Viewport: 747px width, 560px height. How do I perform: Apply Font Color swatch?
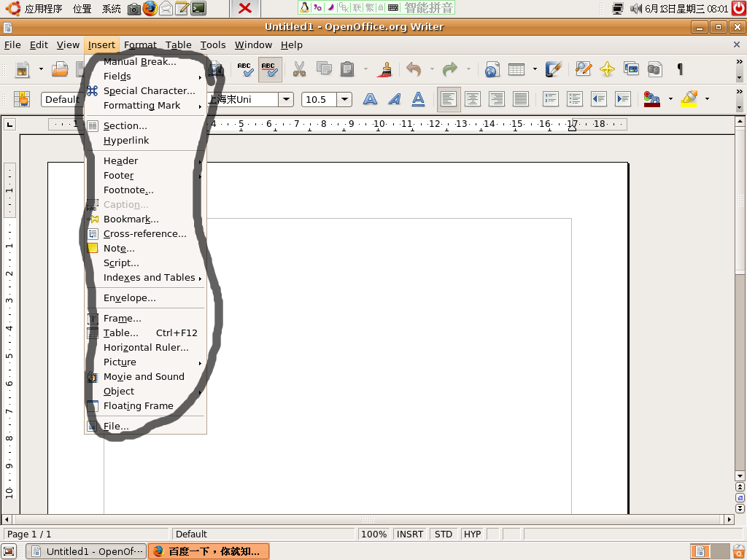[x=651, y=99]
